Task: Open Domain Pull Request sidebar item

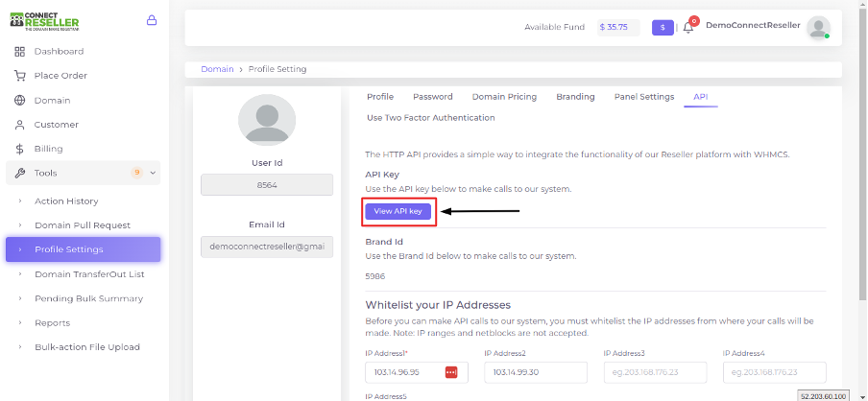Action: [x=82, y=225]
